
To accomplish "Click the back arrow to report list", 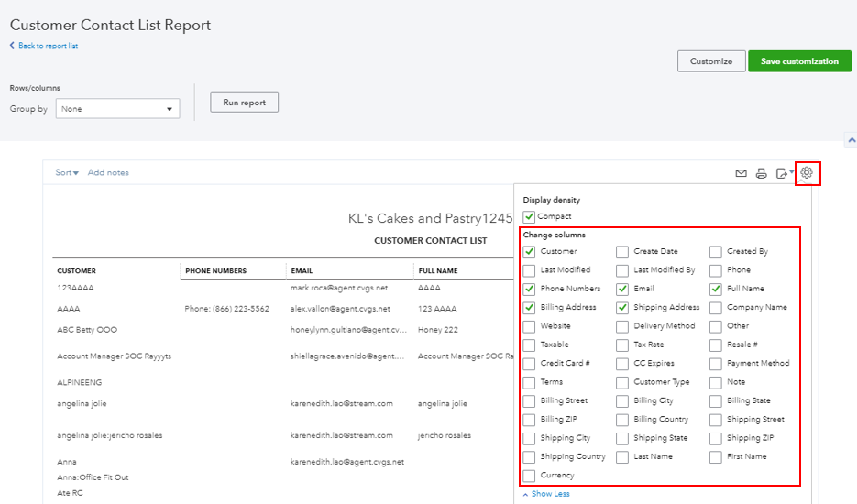I will point(13,46).
